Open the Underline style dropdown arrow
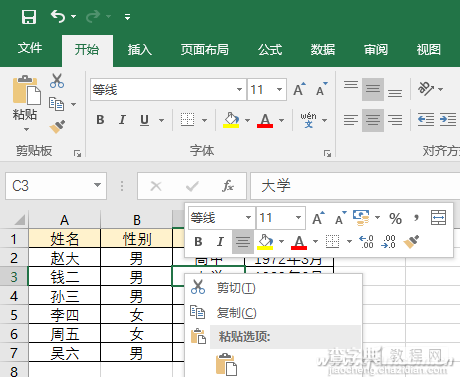The height and width of the screenshot is (377, 460). click(161, 120)
